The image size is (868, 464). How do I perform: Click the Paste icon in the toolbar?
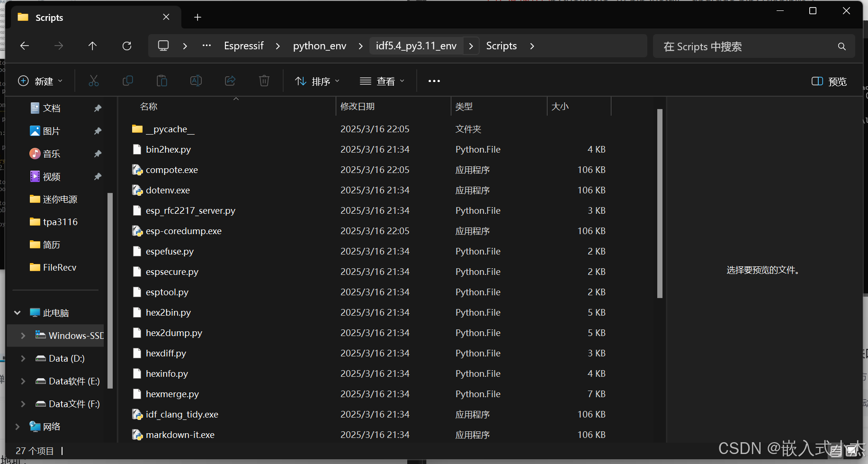point(162,81)
